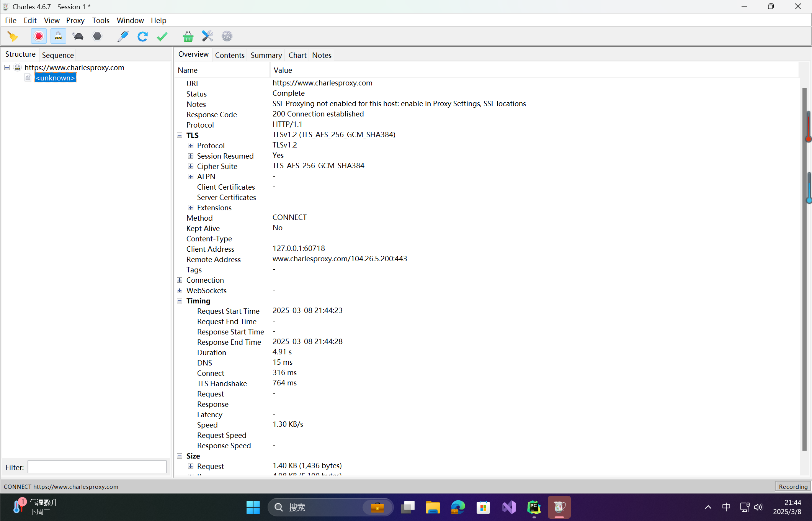Expand the Extensions row
Viewport: 812px width, 521px height.
(191, 208)
